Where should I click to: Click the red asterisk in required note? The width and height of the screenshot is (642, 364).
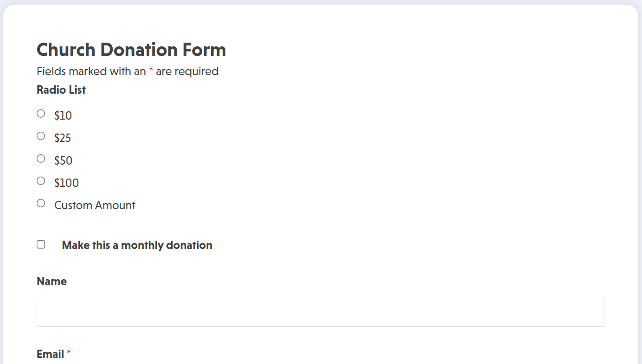151,70
